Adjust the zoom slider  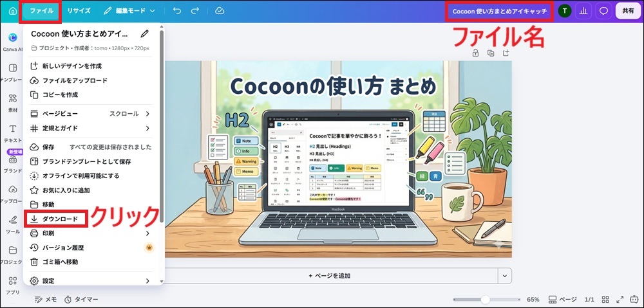coord(486,300)
